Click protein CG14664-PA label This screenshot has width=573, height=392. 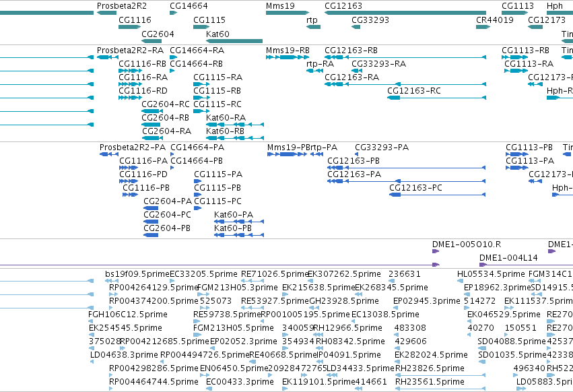tap(197, 148)
